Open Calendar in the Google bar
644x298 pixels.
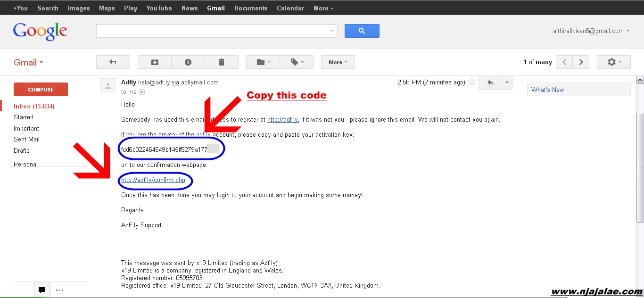coord(290,8)
